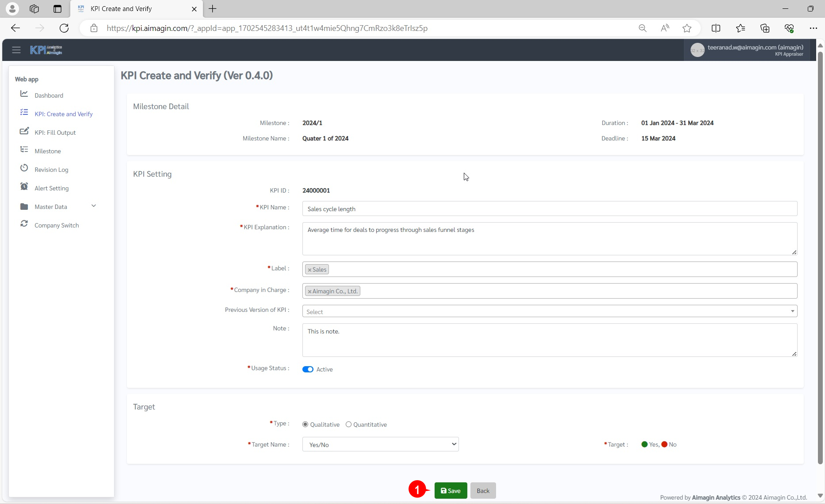Viewport: 825px width, 504px height.
Task: Go to KPI: Create and Verify page
Action: coord(64,114)
